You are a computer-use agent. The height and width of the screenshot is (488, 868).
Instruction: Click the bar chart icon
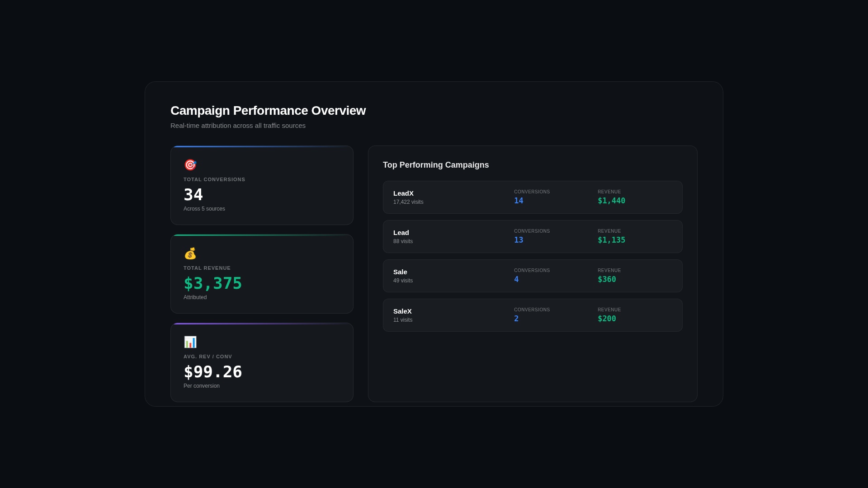(x=190, y=342)
